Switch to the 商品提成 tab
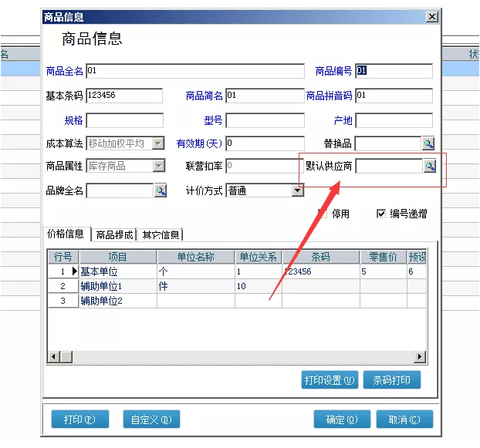This screenshot has height=448, width=480. pos(114,235)
